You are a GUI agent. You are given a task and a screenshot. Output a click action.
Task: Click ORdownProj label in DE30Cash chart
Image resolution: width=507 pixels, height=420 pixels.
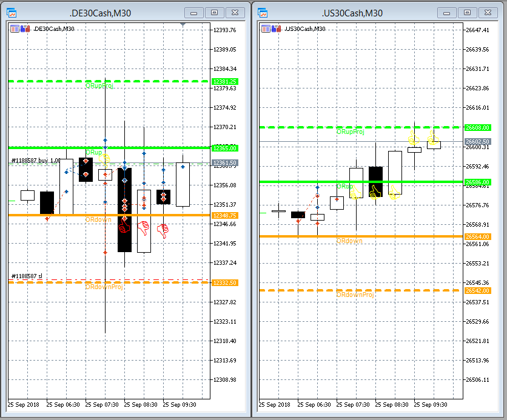pos(104,287)
